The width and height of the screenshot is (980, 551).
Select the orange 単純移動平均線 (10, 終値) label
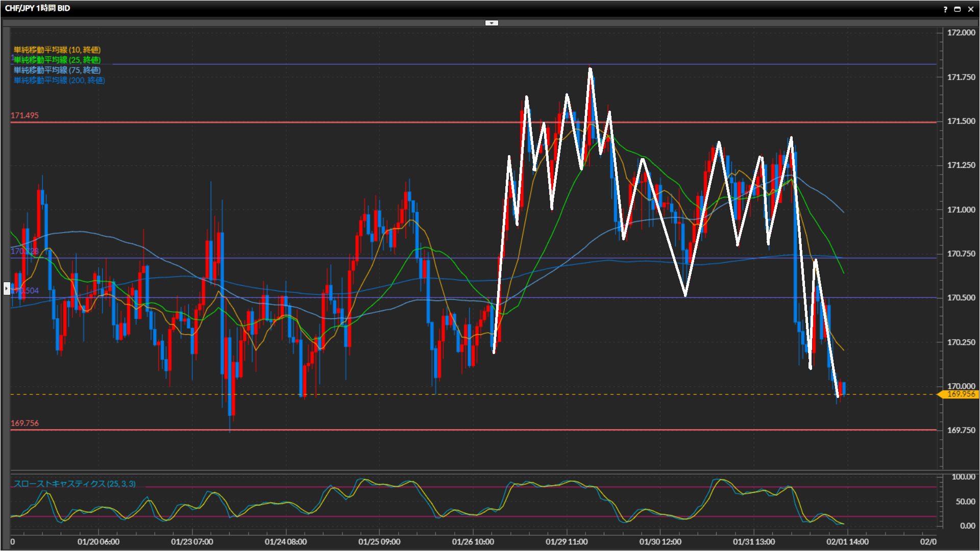coord(57,49)
